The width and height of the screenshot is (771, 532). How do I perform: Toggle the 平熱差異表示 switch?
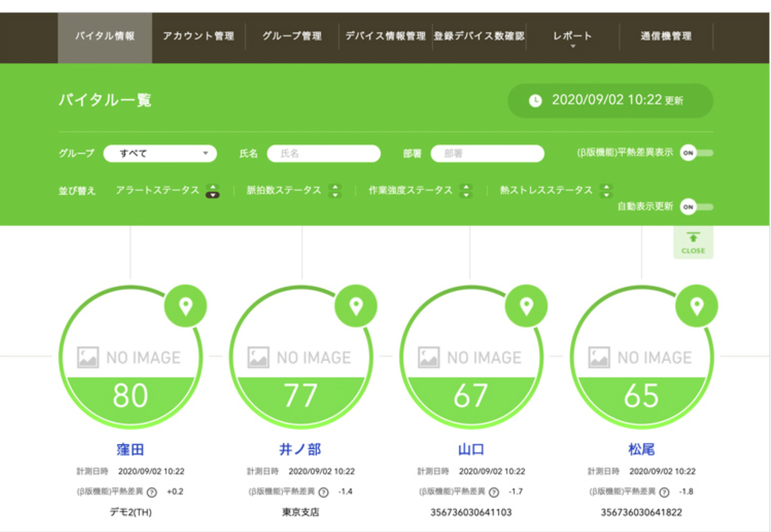[x=695, y=153]
